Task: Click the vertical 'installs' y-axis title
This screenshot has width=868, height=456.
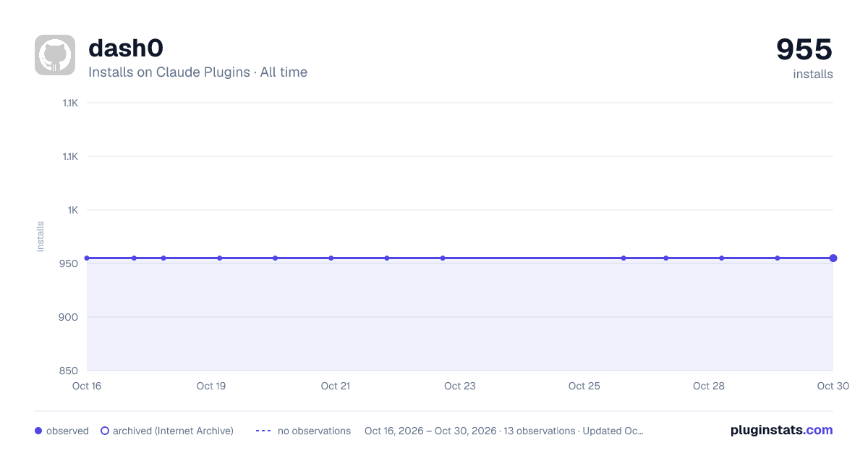Action: pyautogui.click(x=41, y=237)
